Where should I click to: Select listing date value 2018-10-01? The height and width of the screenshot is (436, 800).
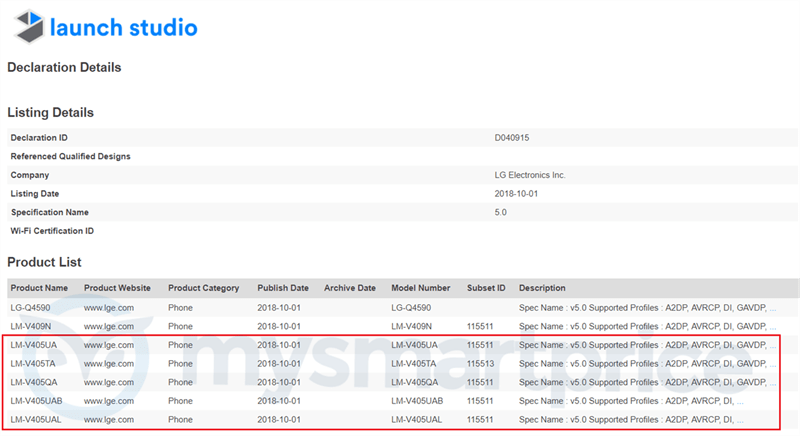(516, 194)
